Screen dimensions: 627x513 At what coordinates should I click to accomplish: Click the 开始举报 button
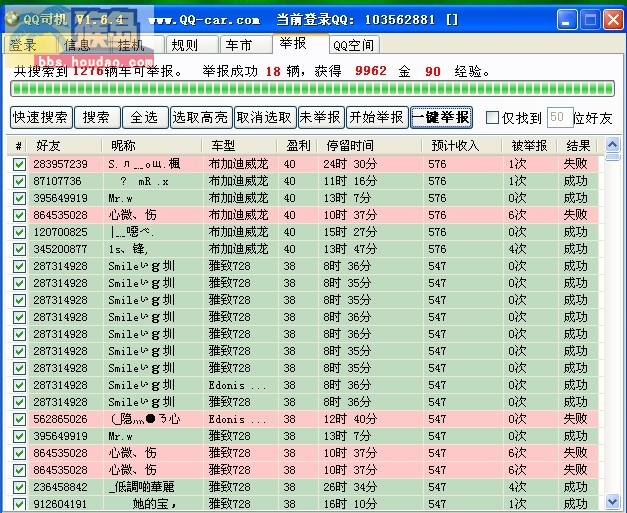[377, 117]
